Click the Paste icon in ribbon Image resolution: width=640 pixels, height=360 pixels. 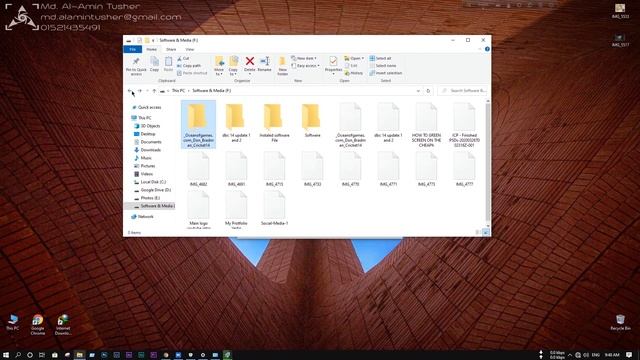coord(168,64)
